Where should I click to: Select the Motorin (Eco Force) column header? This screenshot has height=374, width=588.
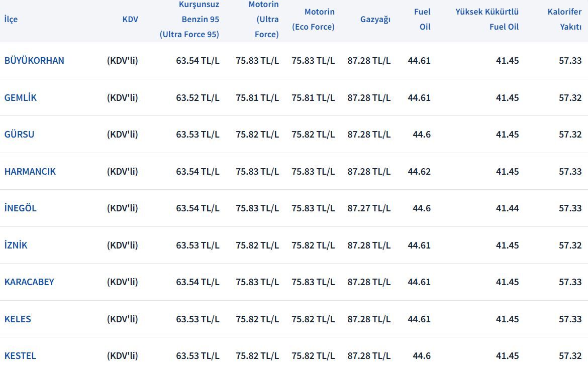[314, 20]
